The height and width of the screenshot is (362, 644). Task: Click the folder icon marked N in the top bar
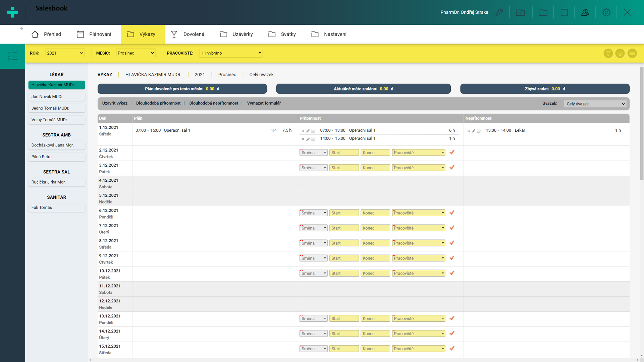point(520,12)
